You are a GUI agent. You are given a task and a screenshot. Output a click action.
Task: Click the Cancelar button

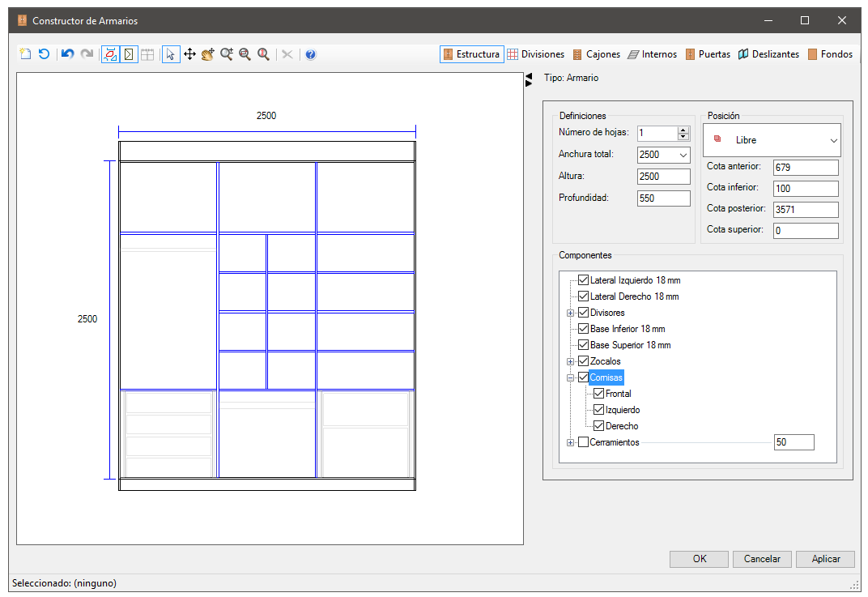pos(762,559)
